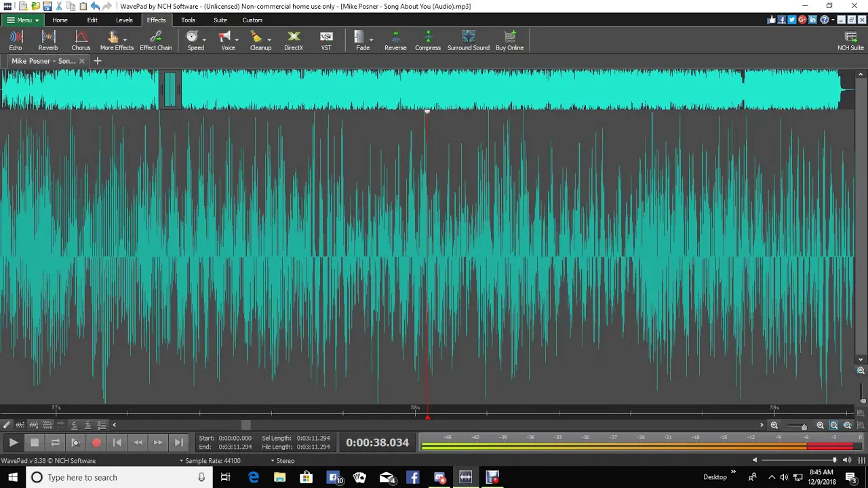The height and width of the screenshot is (488, 868).
Task: Toggle loop playback mode
Action: click(x=55, y=443)
